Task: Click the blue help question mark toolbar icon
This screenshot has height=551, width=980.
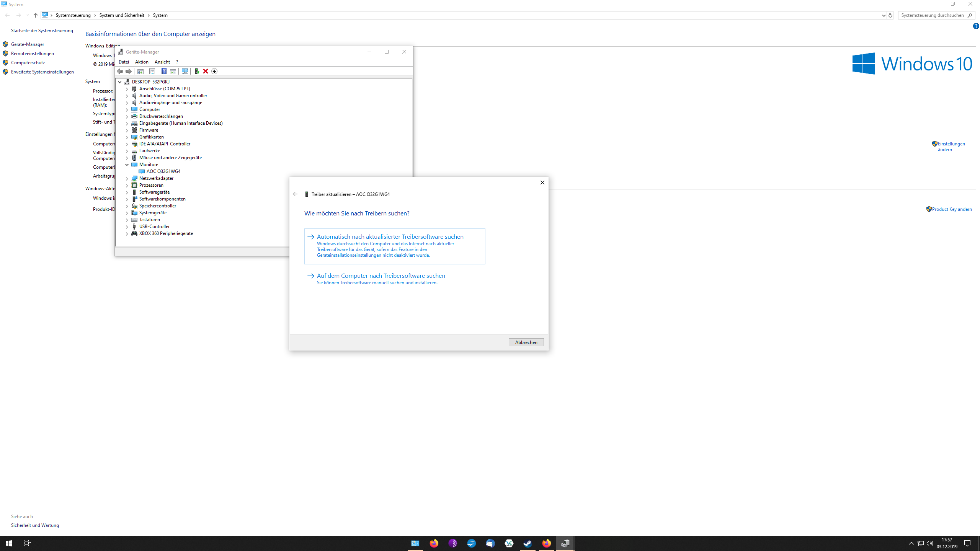Action: pos(164,71)
